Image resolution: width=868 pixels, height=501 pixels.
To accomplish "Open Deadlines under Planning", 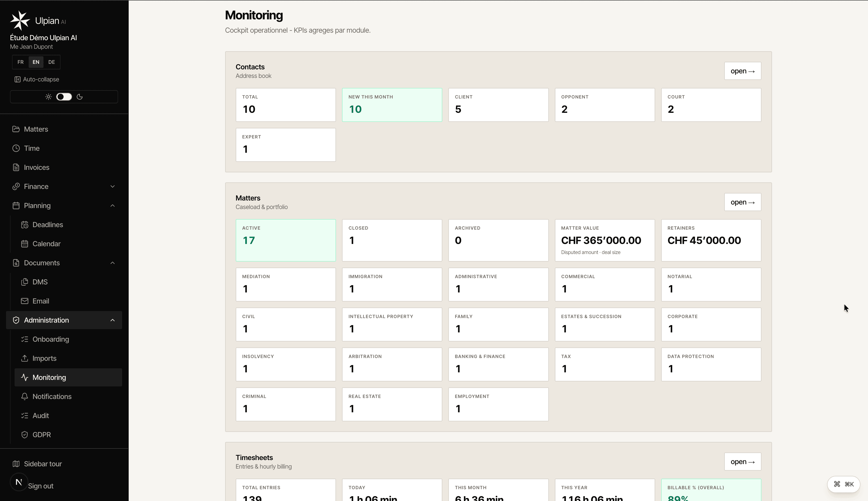I will pyautogui.click(x=68, y=225).
